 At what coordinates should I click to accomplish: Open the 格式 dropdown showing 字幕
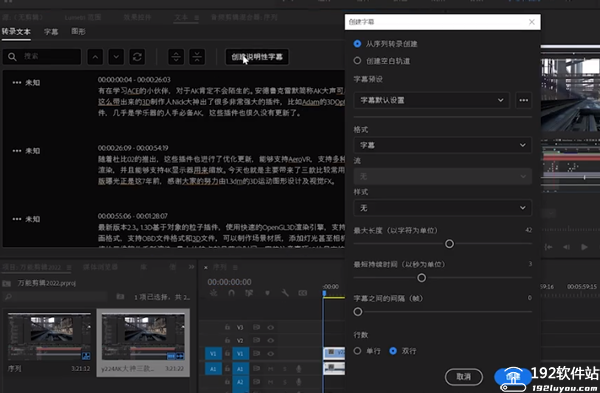442,145
